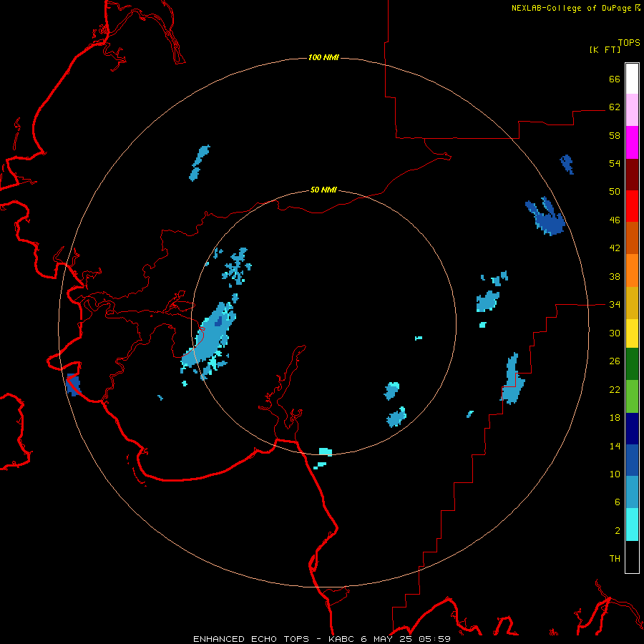The image size is (644, 644).
Task: Click the ENHANCED ECHO TOPS caption
Action: [251, 639]
